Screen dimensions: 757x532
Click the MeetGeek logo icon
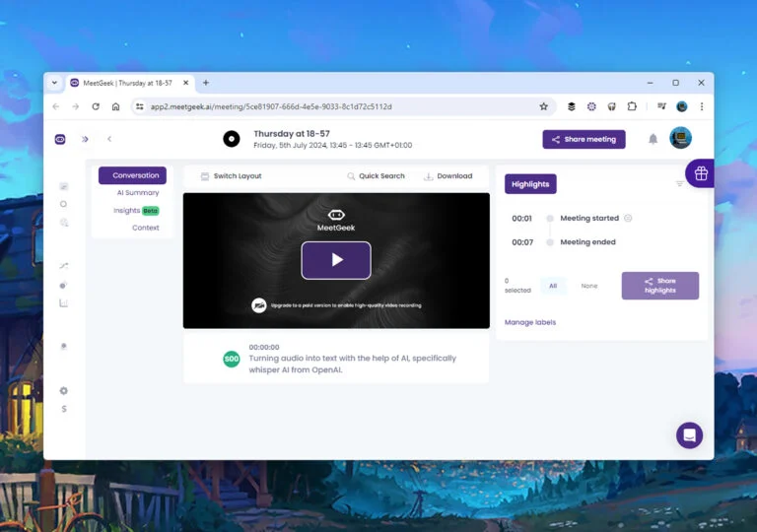pos(60,139)
